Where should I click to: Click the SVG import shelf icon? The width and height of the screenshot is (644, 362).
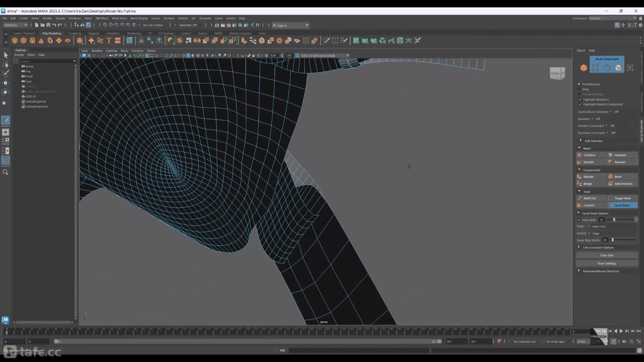click(118, 41)
